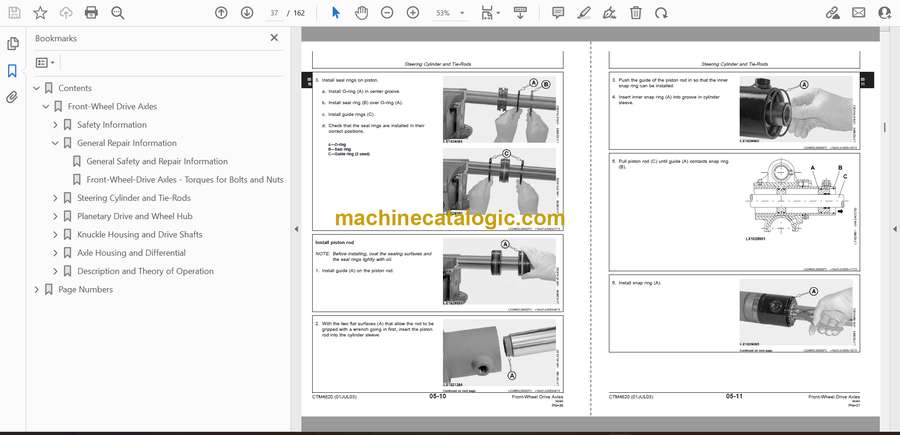
Task: Open the account profile icon
Action: [x=885, y=13]
